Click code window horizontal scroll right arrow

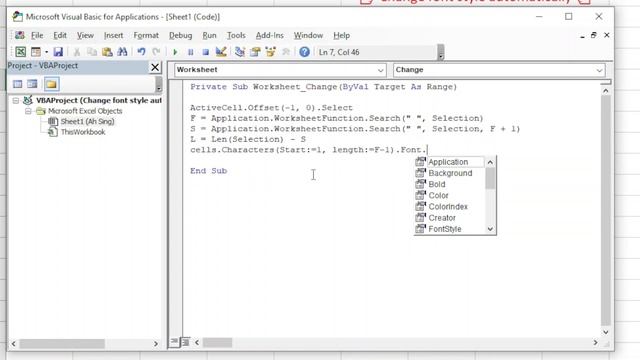595,342
